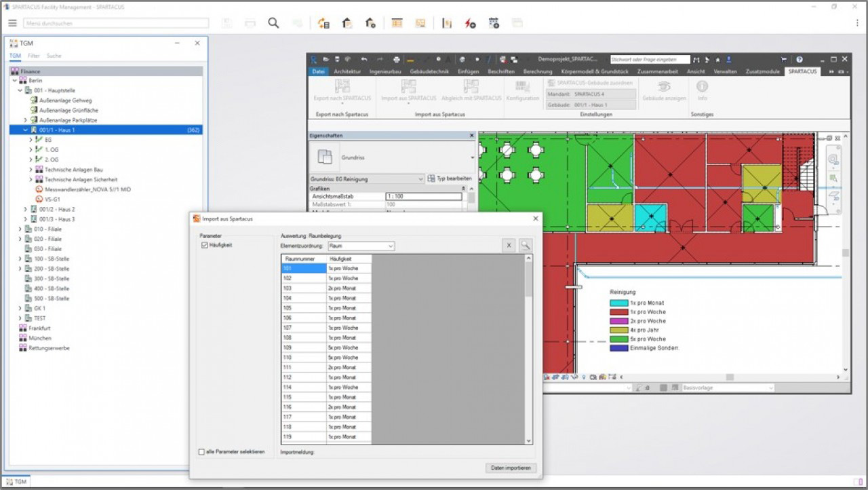This screenshot has height=490, width=868.
Task: Click the Import table vertical scrollbar
Action: [529, 350]
